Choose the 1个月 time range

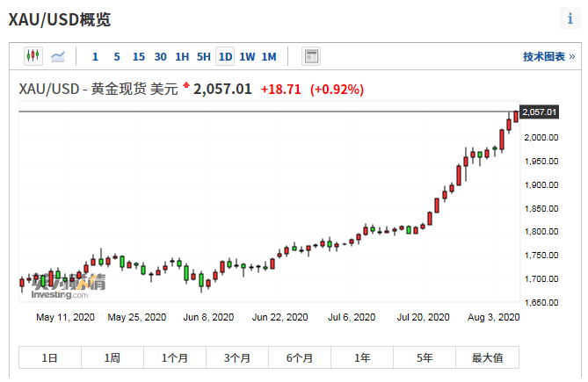tap(175, 357)
